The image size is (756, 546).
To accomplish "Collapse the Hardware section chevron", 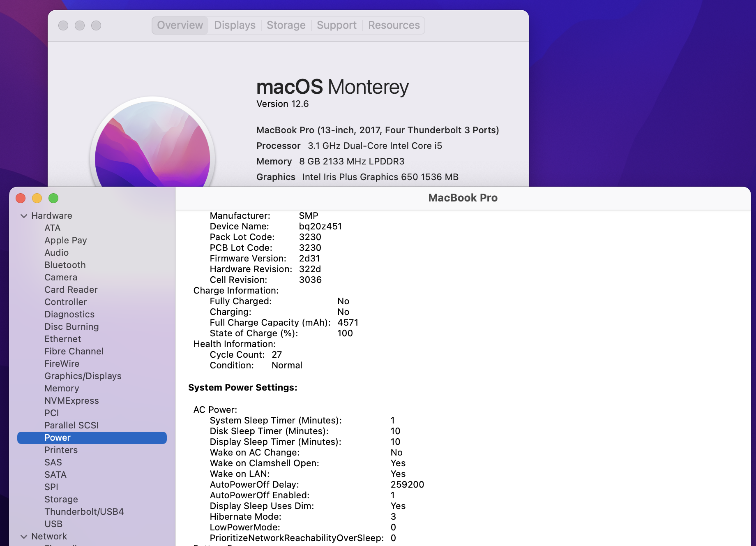I will tap(24, 216).
